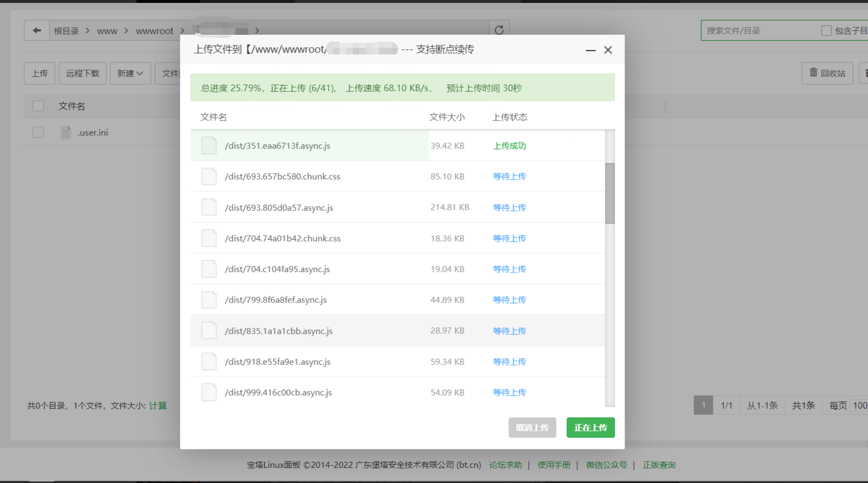Image resolution: width=868 pixels, height=483 pixels.
Task: Enable the 包含子目录 search checkbox
Action: (826, 31)
